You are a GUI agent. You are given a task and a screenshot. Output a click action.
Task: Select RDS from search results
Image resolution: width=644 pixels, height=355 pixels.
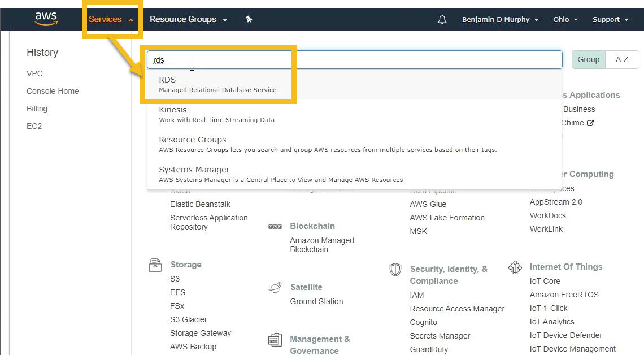(354, 84)
